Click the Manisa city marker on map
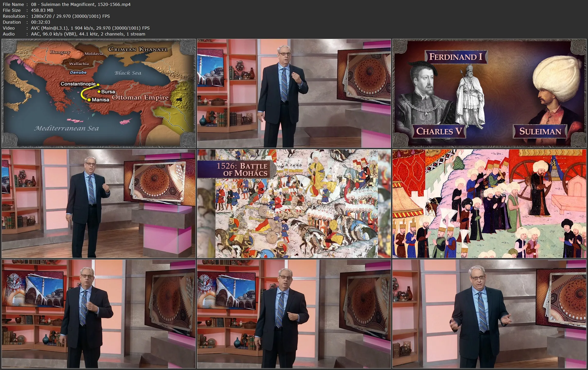Image resolution: width=588 pixels, height=370 pixels. (89, 100)
